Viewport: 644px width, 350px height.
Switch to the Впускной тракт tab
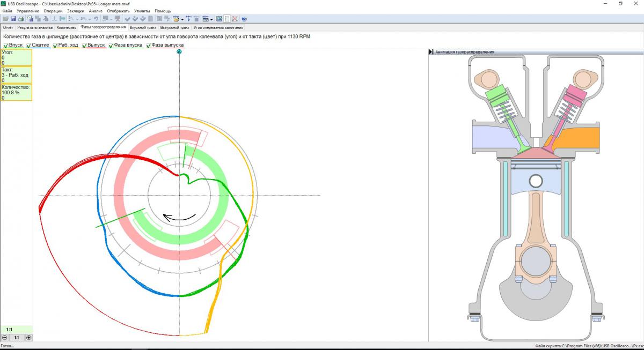(x=143, y=27)
